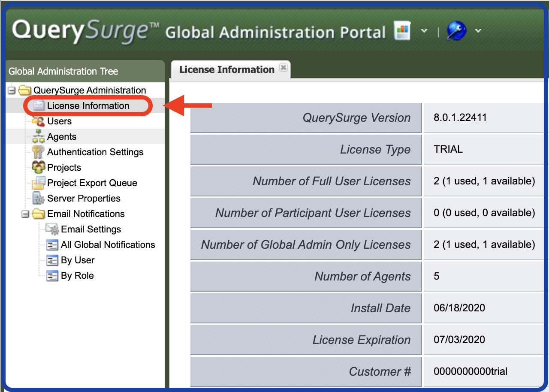The width and height of the screenshot is (549, 392).
Task: Click the TRIAL license type value
Action: click(x=448, y=149)
